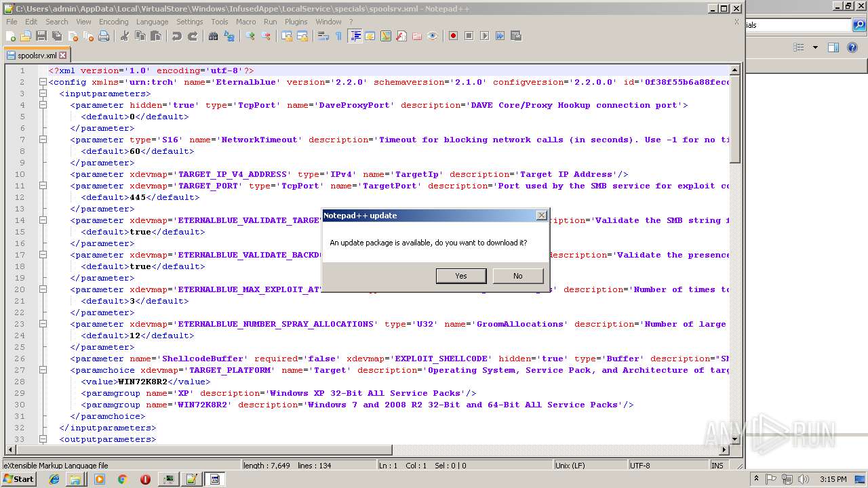
Task: Collapse NetworkTimeout parameter fold, line 7
Action: [x=43, y=140]
